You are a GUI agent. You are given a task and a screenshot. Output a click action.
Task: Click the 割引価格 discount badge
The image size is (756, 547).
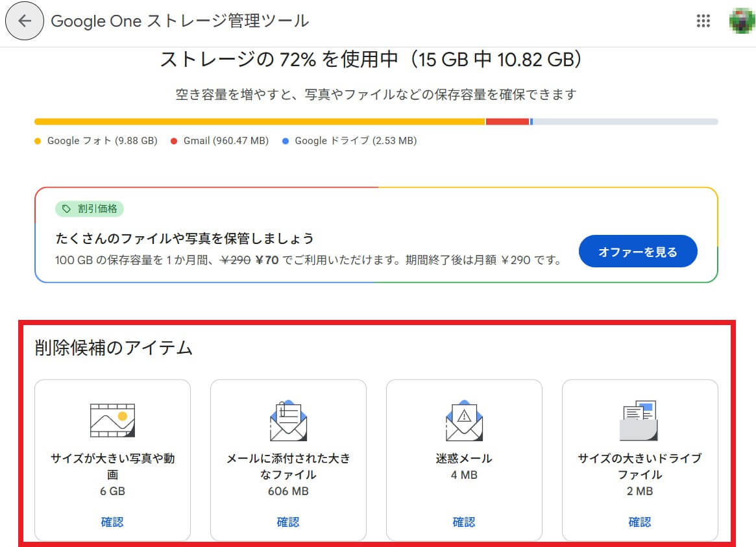tap(89, 209)
